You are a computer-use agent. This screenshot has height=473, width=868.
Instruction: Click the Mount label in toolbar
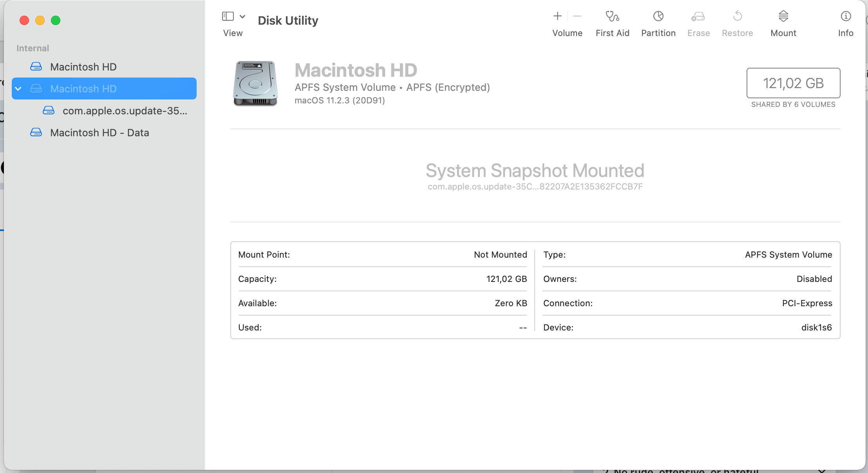pos(783,33)
